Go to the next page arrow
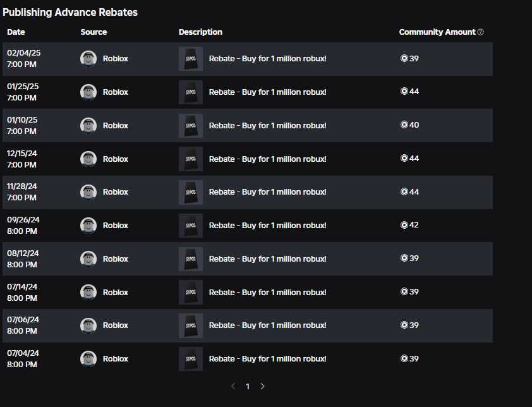This screenshot has width=532, height=407. point(262,386)
